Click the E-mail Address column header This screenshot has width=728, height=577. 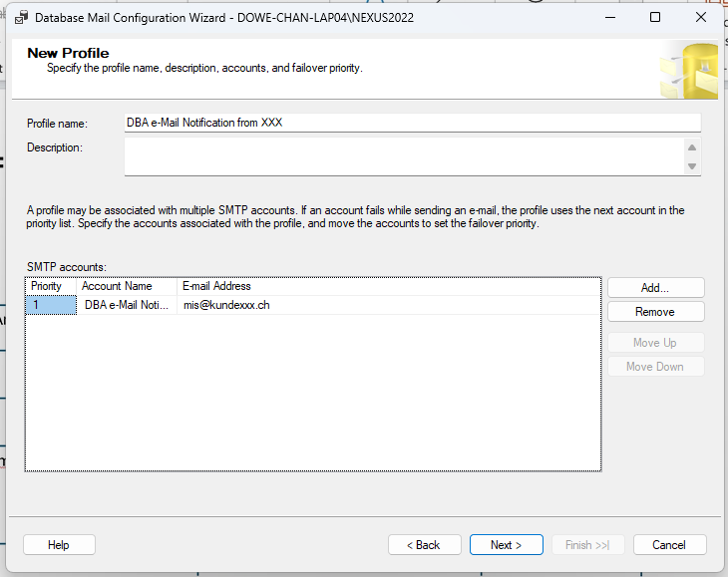389,286
